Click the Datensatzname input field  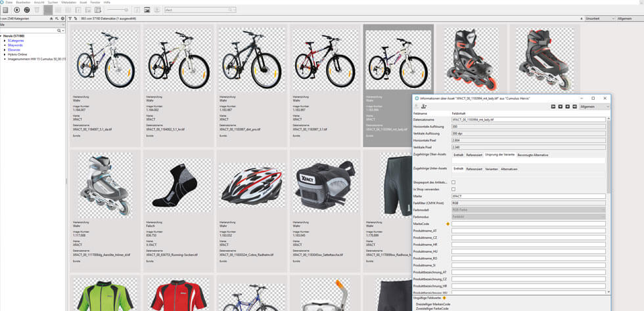pyautogui.click(x=528, y=119)
